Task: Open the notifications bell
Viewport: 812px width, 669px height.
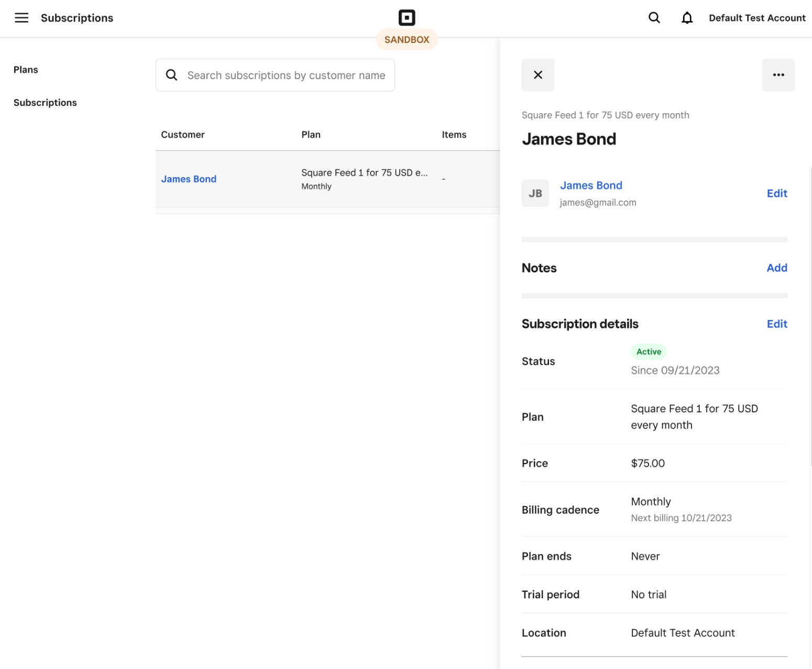Action: click(687, 18)
